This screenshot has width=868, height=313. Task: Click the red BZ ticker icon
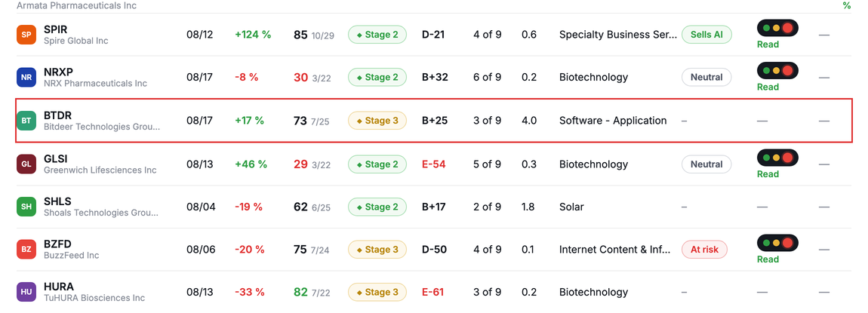26,250
